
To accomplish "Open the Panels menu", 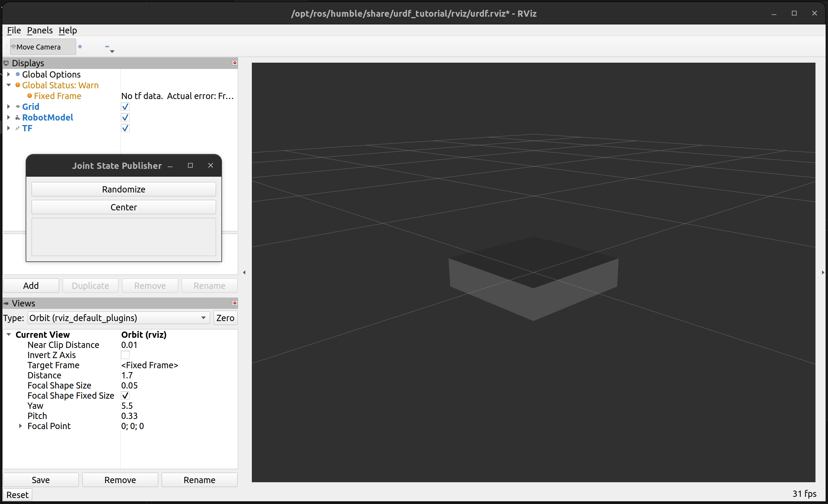I will pos(40,30).
